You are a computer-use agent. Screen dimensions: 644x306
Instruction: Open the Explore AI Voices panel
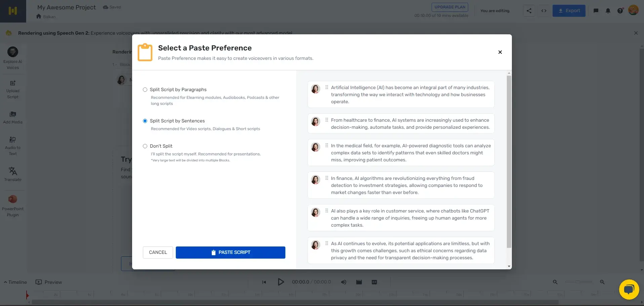(x=12, y=57)
